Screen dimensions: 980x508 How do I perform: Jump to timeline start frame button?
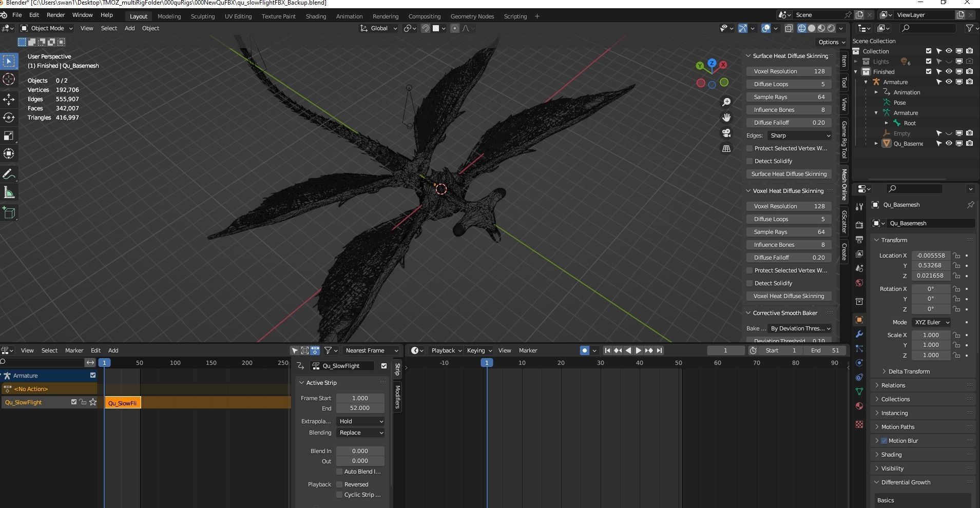tap(607, 350)
